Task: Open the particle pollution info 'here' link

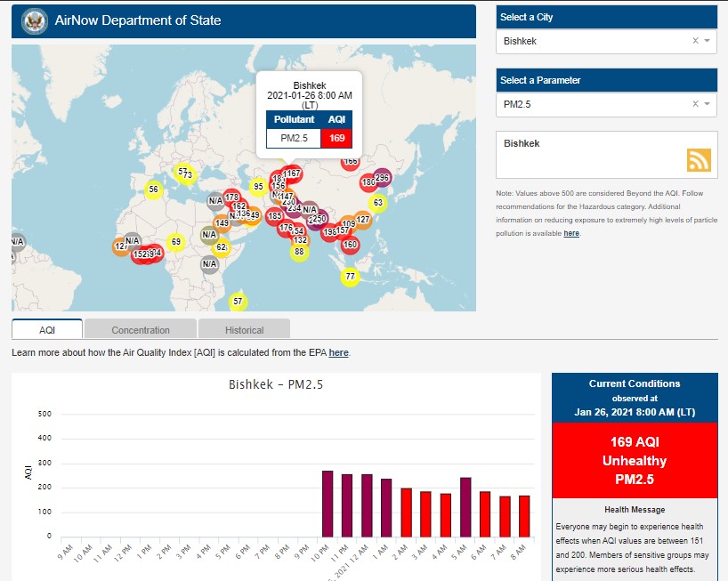Action: (571, 233)
